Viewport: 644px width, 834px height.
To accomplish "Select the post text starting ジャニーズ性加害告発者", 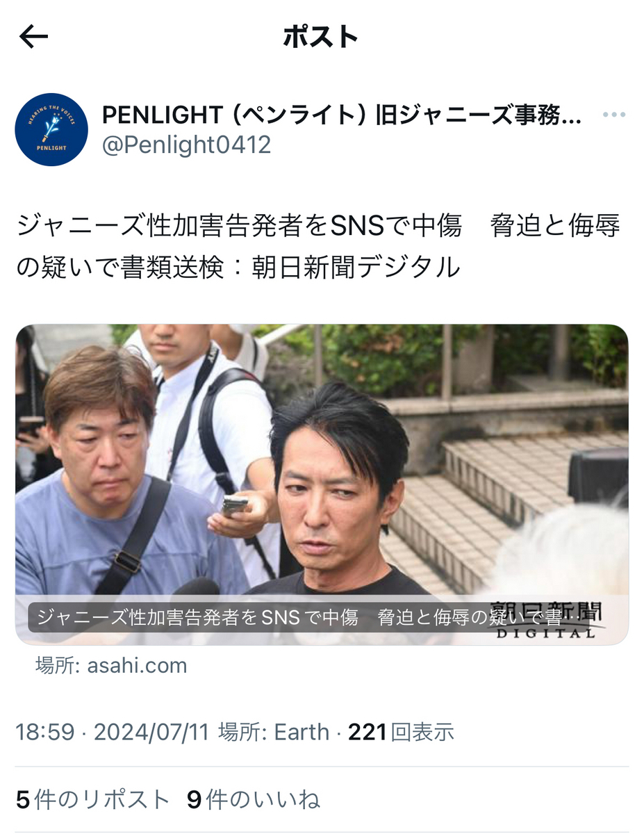I will point(318,246).
